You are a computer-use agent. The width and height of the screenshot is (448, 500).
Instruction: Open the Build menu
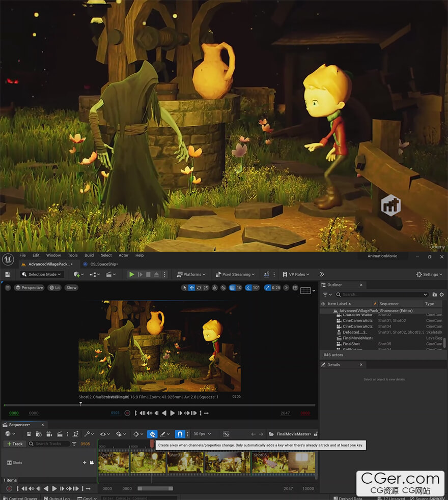[x=89, y=255]
